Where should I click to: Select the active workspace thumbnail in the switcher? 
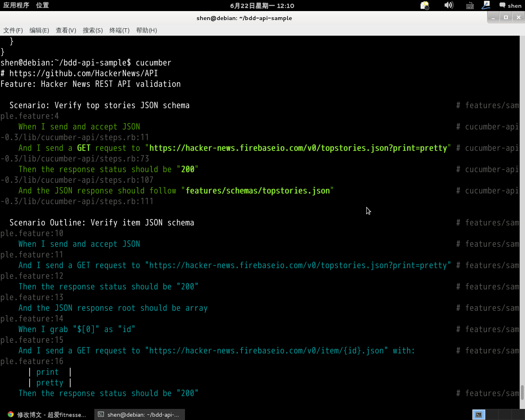click(479, 414)
